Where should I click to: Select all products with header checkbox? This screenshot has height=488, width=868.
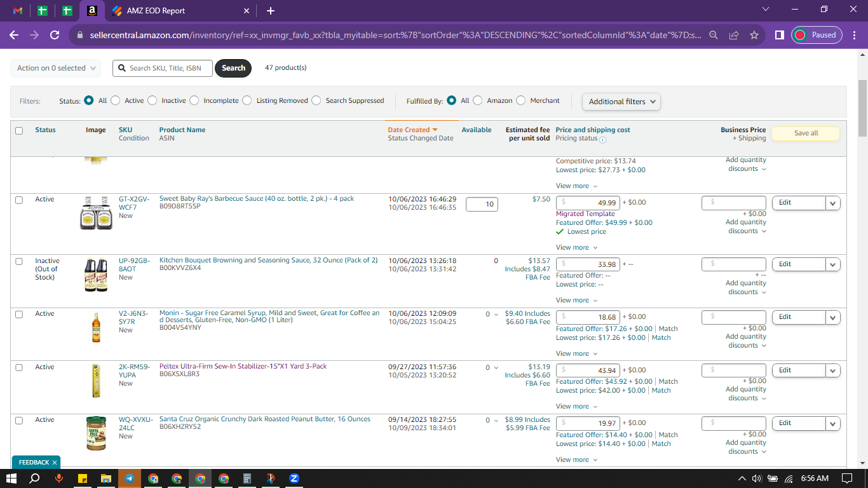click(x=19, y=131)
